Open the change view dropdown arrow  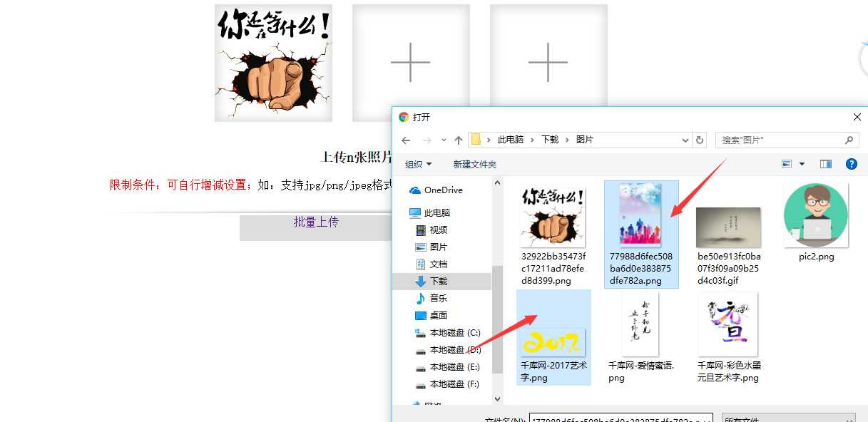coord(801,164)
